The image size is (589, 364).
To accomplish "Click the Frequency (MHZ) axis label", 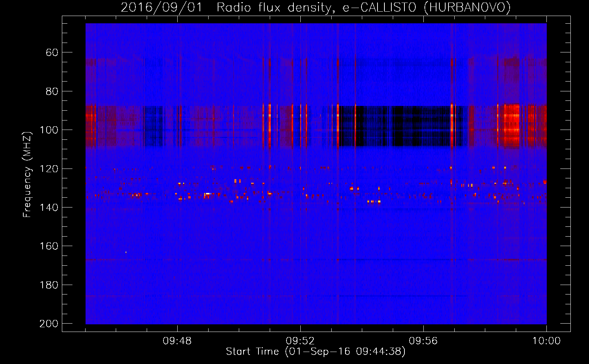I will point(27,174).
